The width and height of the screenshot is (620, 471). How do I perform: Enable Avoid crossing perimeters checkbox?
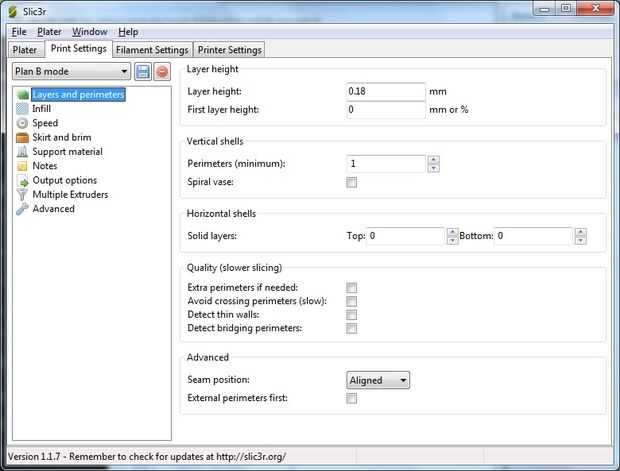352,301
